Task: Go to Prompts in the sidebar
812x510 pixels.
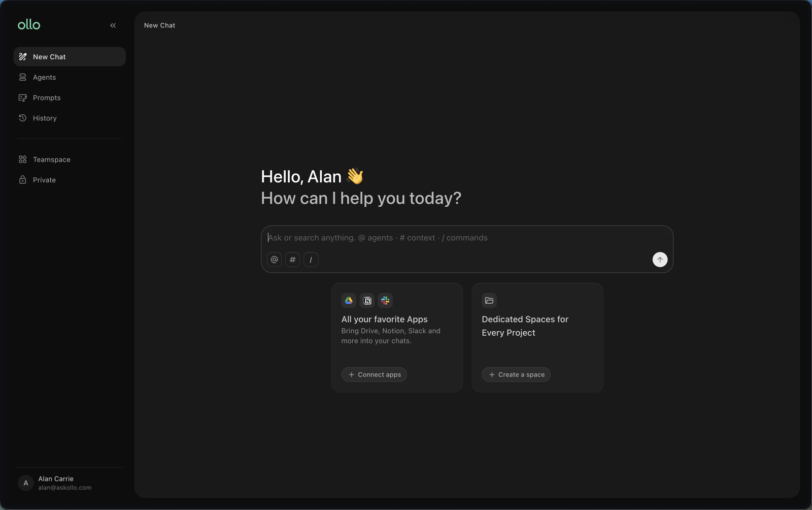Action: coord(70,98)
